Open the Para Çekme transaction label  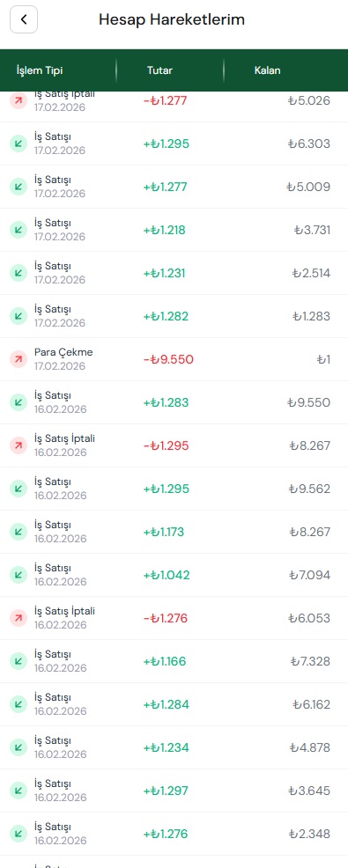tap(63, 352)
